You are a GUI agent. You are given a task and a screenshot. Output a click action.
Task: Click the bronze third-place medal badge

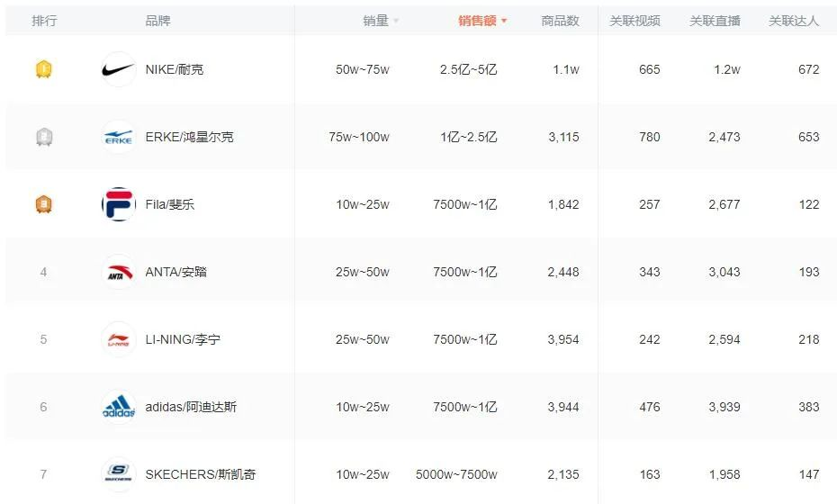(x=44, y=204)
